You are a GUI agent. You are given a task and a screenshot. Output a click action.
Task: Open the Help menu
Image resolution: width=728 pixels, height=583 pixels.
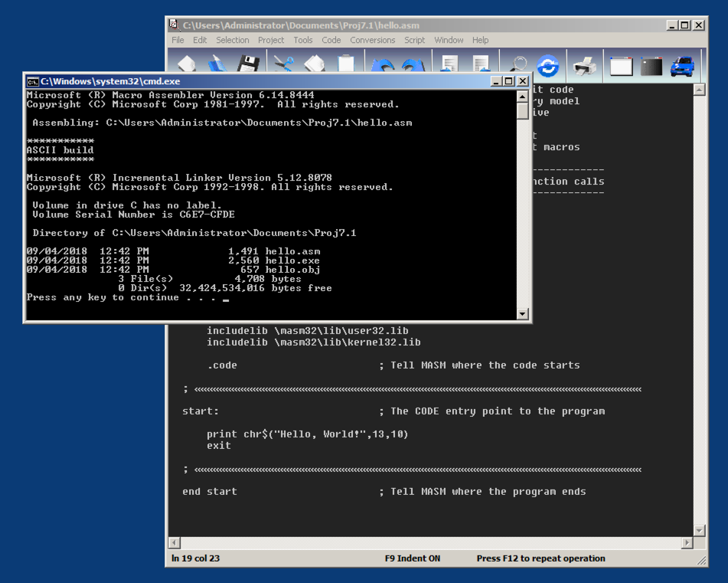pyautogui.click(x=480, y=40)
